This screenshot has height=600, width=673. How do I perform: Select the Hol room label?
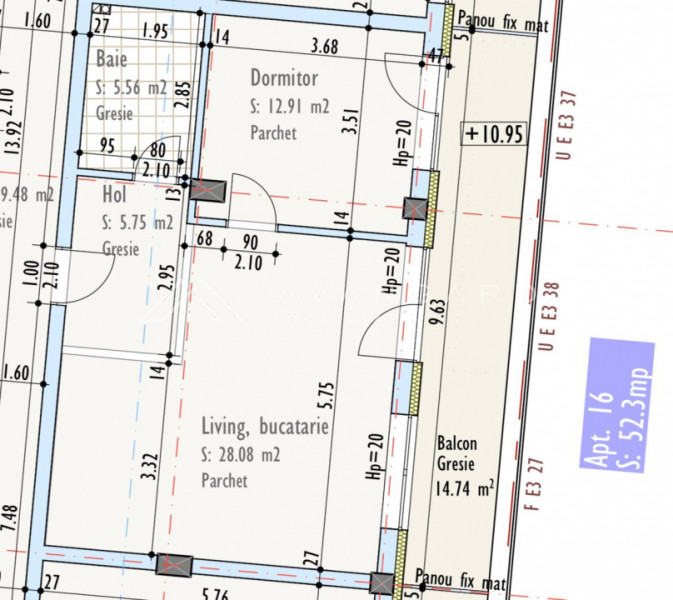click(114, 194)
